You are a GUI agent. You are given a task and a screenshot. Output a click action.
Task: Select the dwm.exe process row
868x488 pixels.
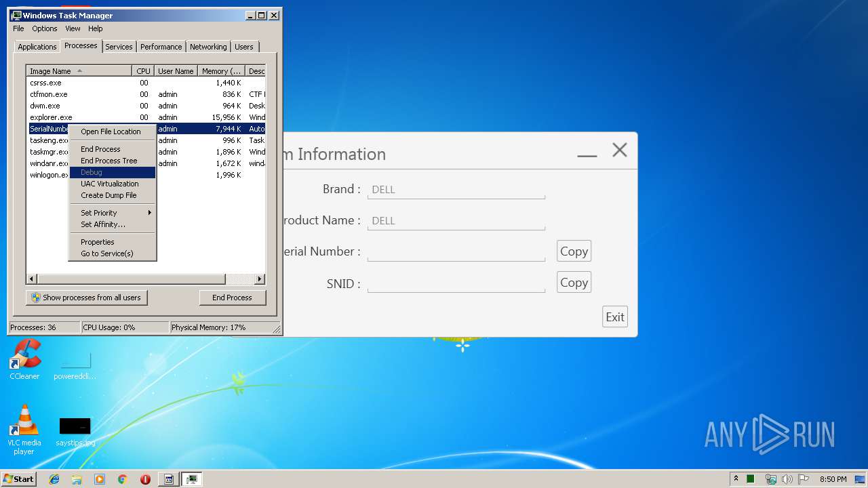tap(146, 106)
